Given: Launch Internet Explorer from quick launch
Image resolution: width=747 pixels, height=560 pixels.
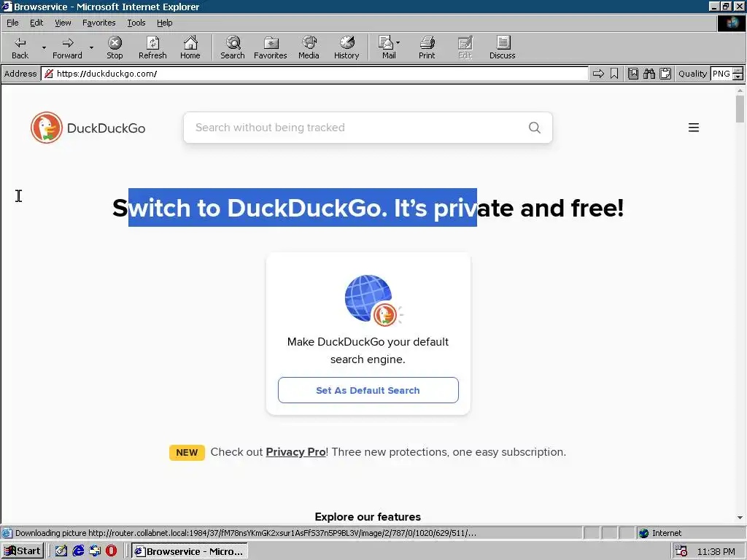Looking at the screenshot, I should (x=78, y=551).
